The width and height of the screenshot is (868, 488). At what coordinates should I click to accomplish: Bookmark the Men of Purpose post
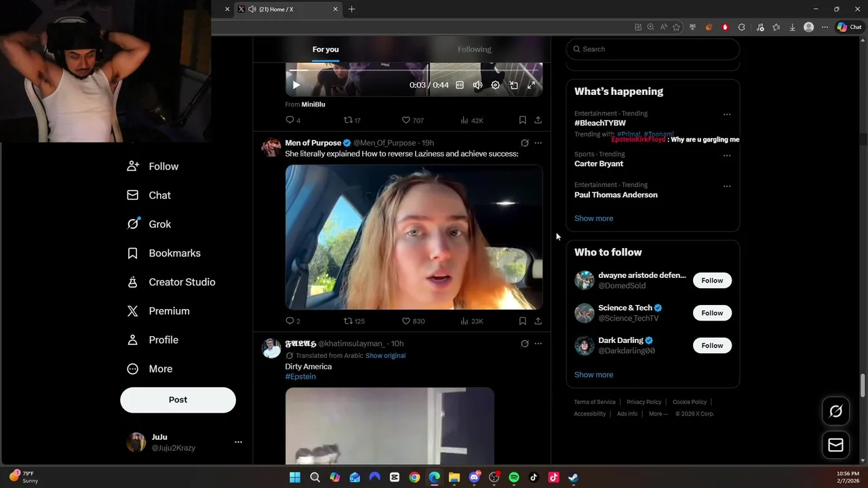(522, 321)
